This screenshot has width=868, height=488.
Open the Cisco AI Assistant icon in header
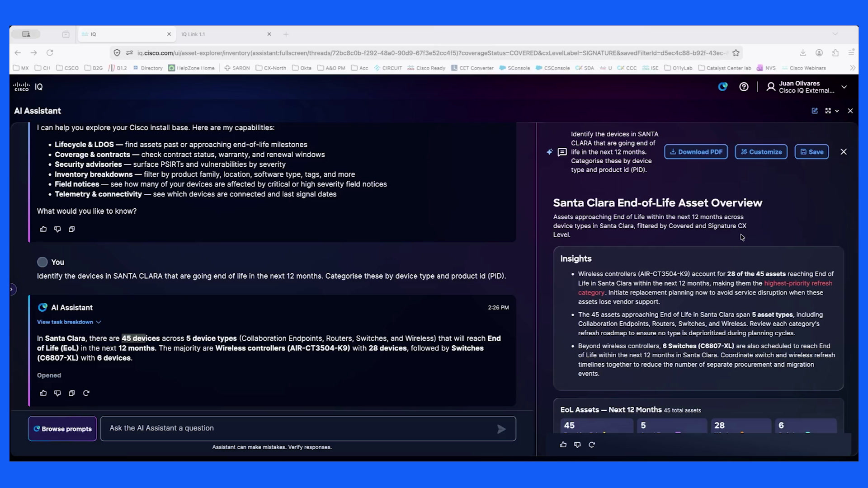[723, 87]
